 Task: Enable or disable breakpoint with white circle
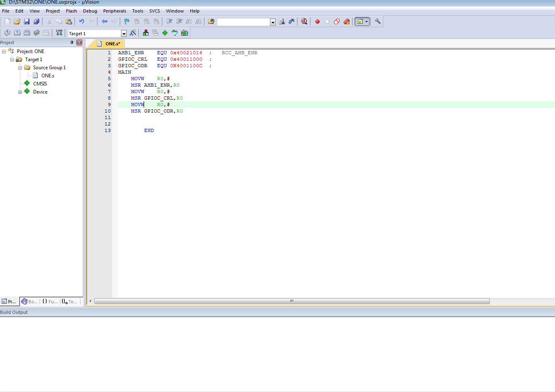[327, 21]
